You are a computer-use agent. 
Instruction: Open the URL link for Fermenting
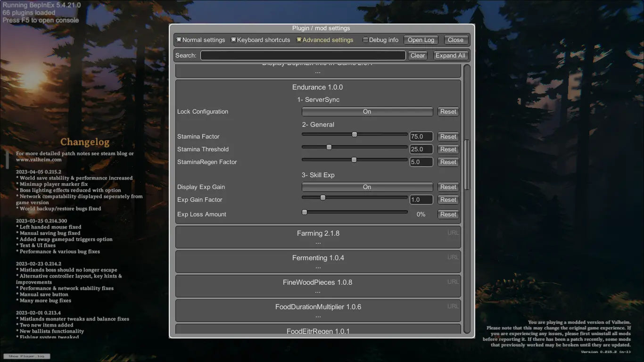coord(453,257)
